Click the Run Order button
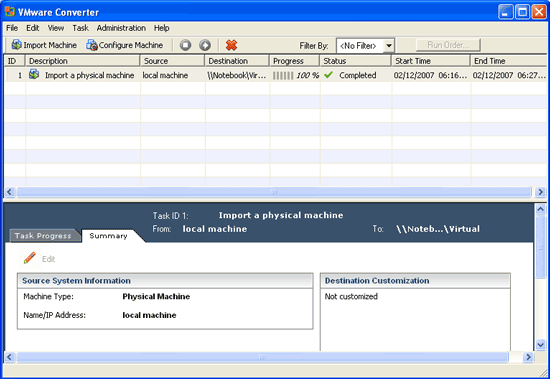 click(x=448, y=45)
